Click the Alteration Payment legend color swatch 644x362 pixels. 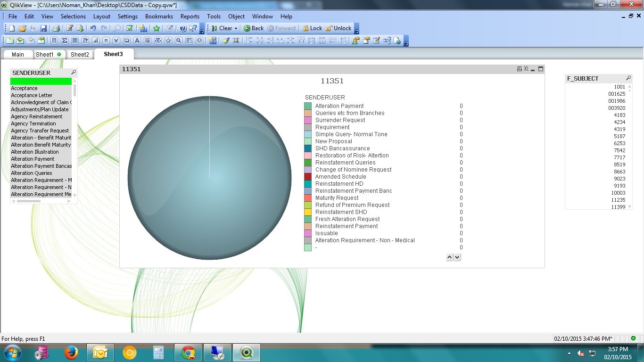coord(308,106)
